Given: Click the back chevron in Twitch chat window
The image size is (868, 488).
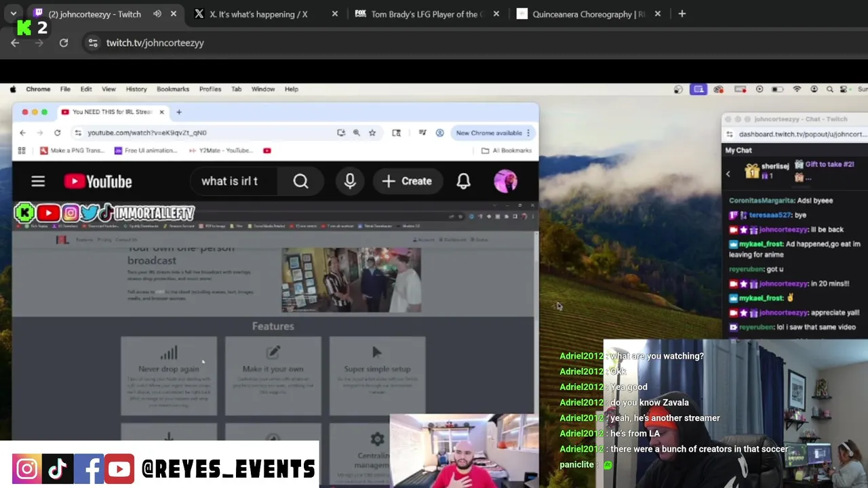Looking at the screenshot, I should (728, 174).
